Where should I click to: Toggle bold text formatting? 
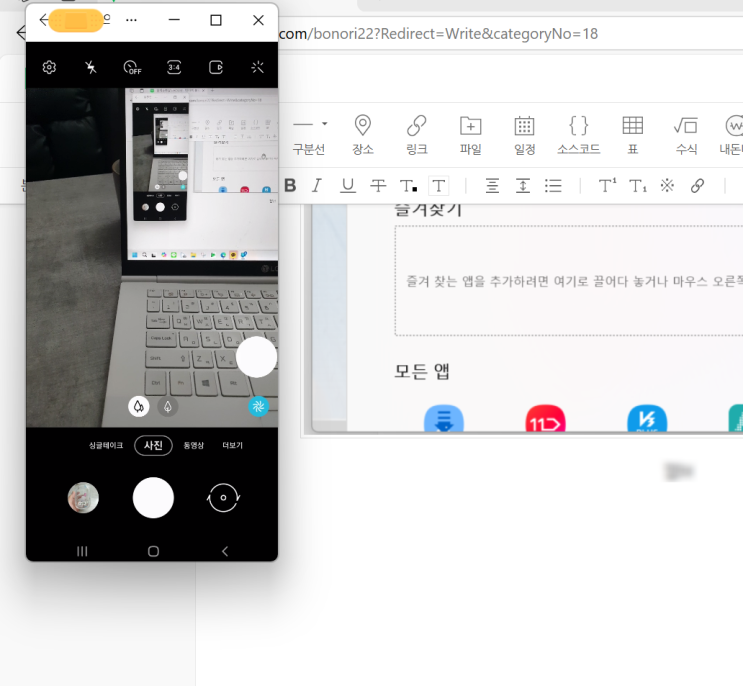click(x=290, y=185)
